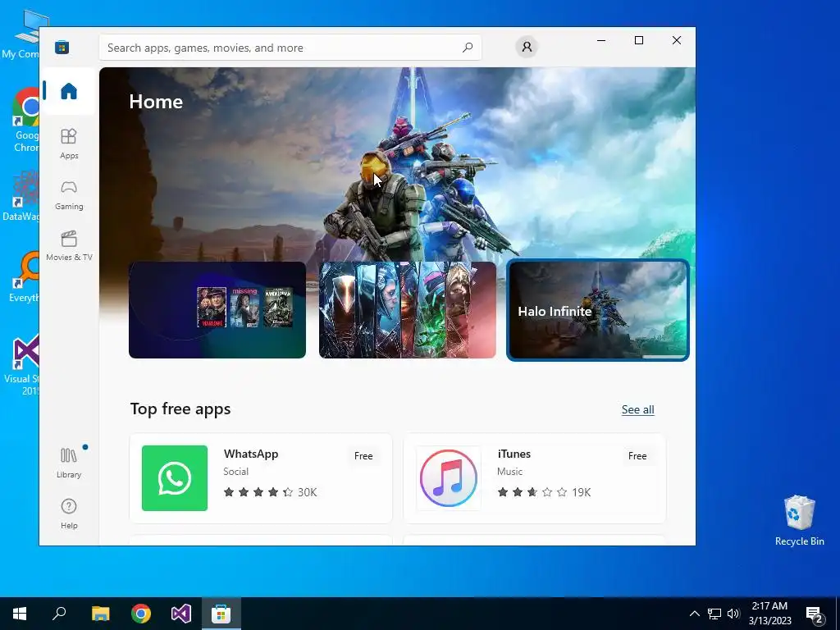840x630 pixels.
Task: Click the Home heading text
Action: point(156,102)
